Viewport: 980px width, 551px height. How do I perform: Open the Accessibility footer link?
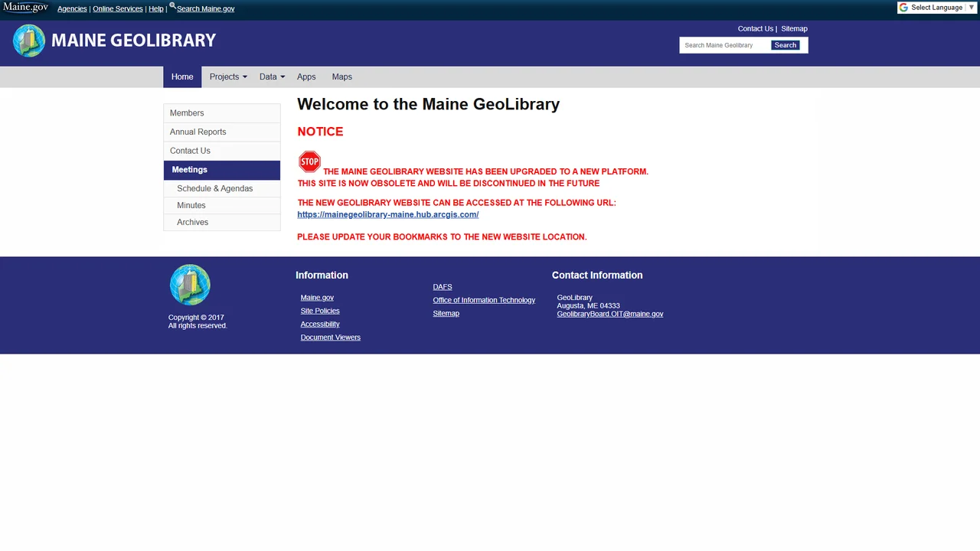pyautogui.click(x=320, y=324)
